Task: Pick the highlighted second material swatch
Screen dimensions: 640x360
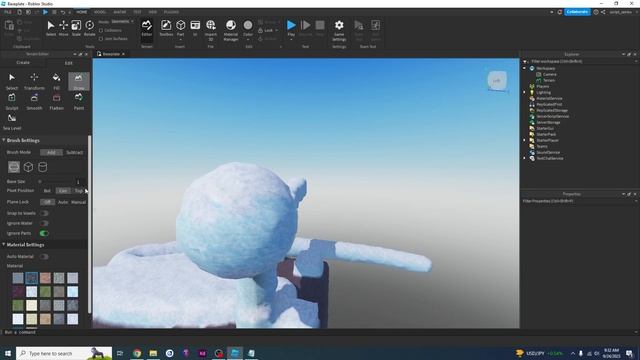Action: 31,278
